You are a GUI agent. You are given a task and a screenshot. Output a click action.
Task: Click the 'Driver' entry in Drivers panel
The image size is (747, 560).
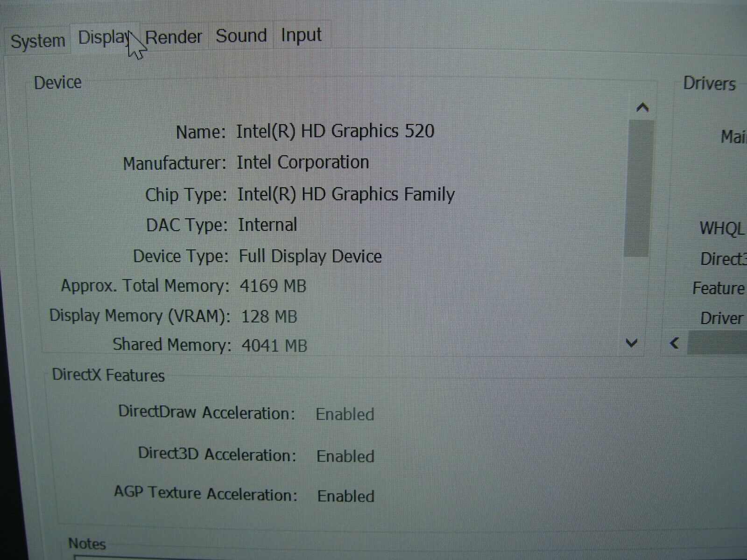pos(721,318)
